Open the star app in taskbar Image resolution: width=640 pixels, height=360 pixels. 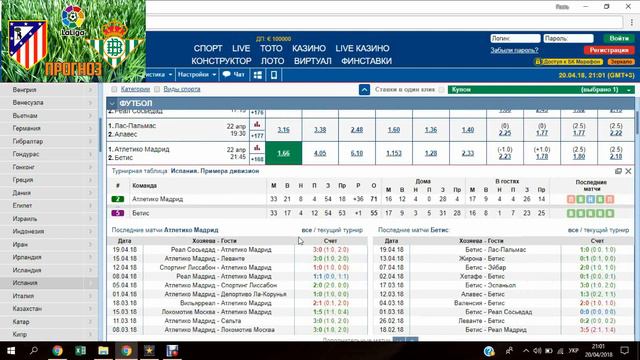pos(149,351)
